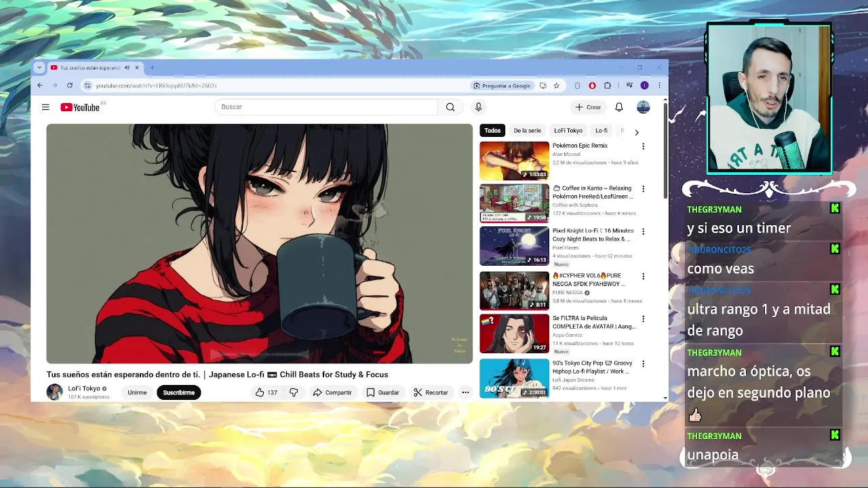Open the YouTube account avatar menu
Screen dimensions: 868x488
point(643,107)
